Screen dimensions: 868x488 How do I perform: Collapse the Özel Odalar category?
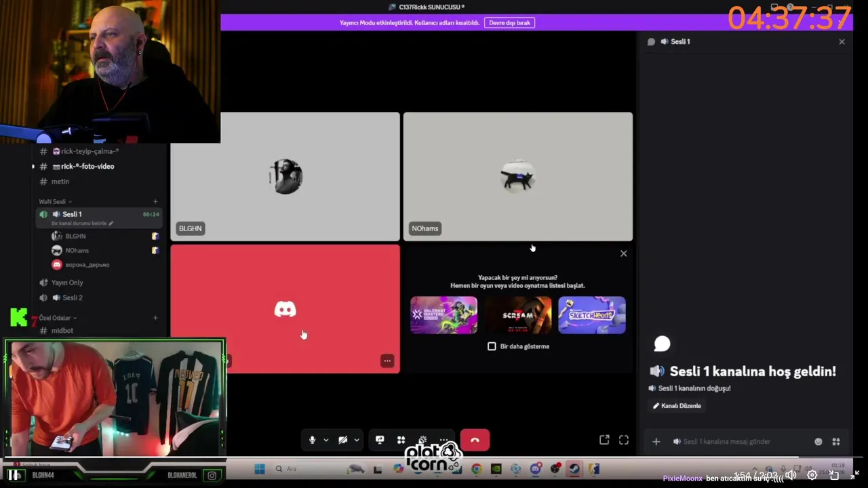pos(58,318)
